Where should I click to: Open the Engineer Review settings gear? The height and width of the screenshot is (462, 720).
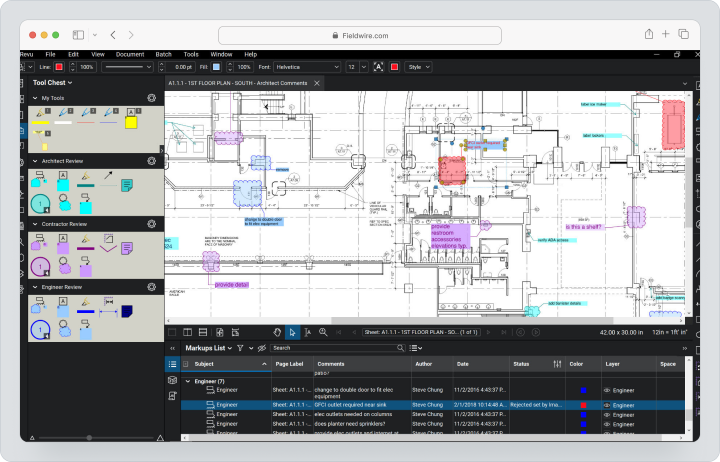coord(152,287)
